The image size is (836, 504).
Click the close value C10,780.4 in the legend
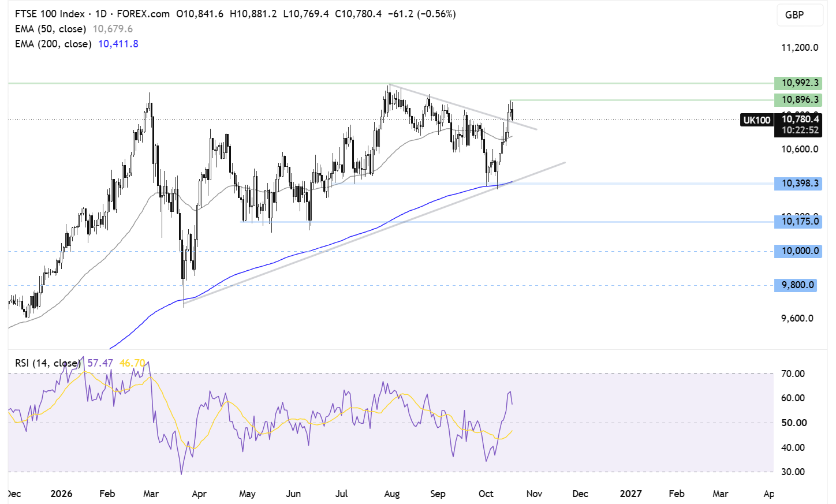click(x=359, y=14)
